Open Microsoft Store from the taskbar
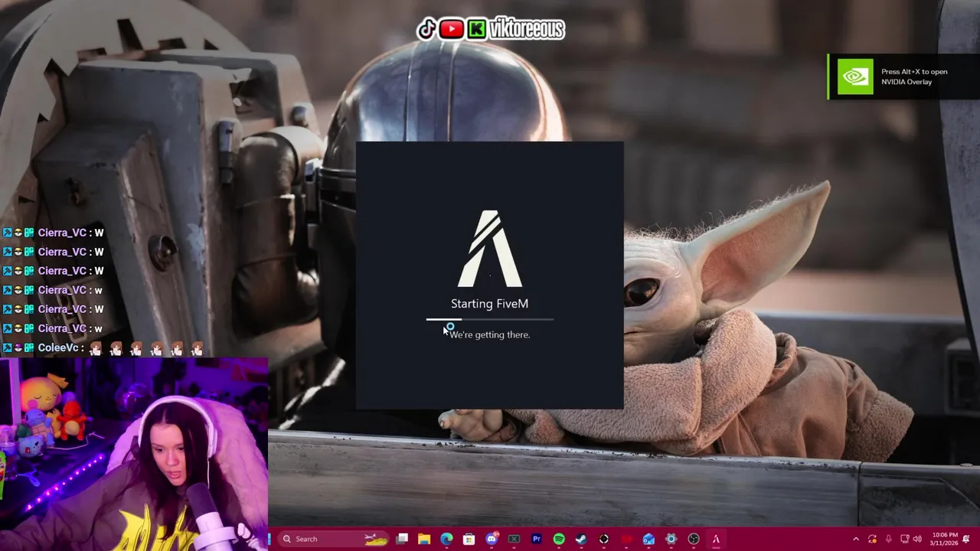This screenshot has width=980, height=551. [x=469, y=539]
